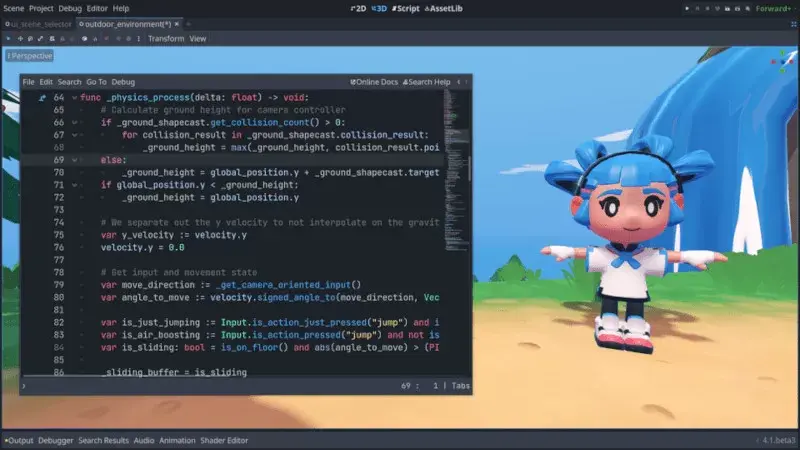Screen dimensions: 800x450
Task: Select the Scale Mode tool
Action: tap(41, 39)
